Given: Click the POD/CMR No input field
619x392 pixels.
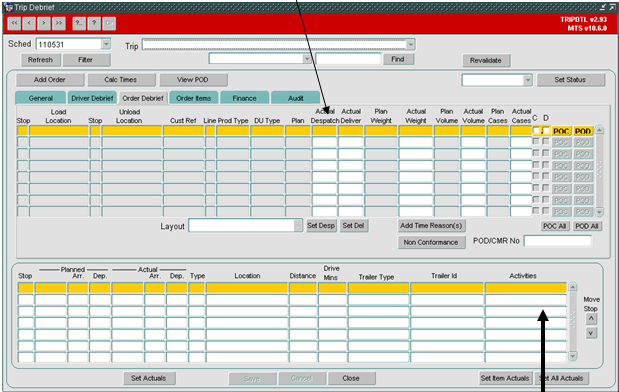Looking at the screenshot, I should tap(557, 241).
